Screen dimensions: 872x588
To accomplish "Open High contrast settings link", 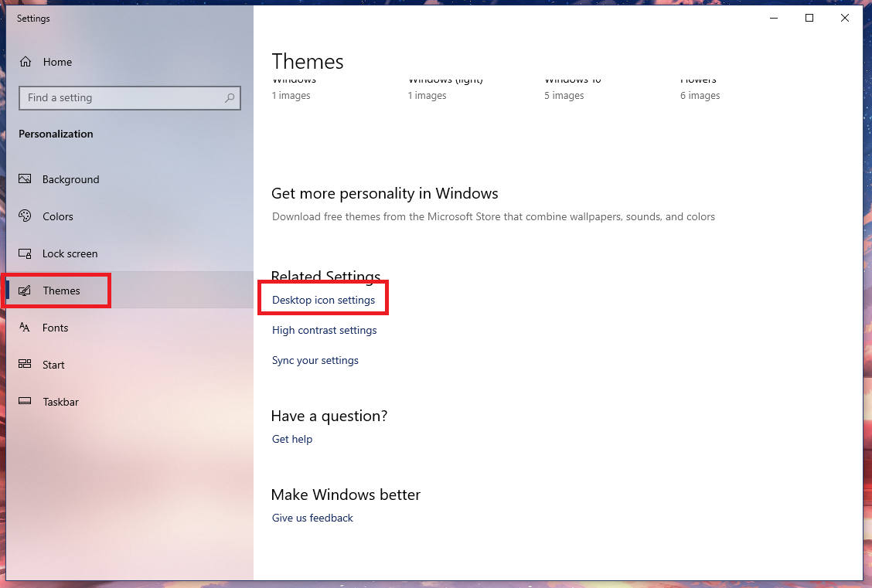I will click(x=324, y=330).
